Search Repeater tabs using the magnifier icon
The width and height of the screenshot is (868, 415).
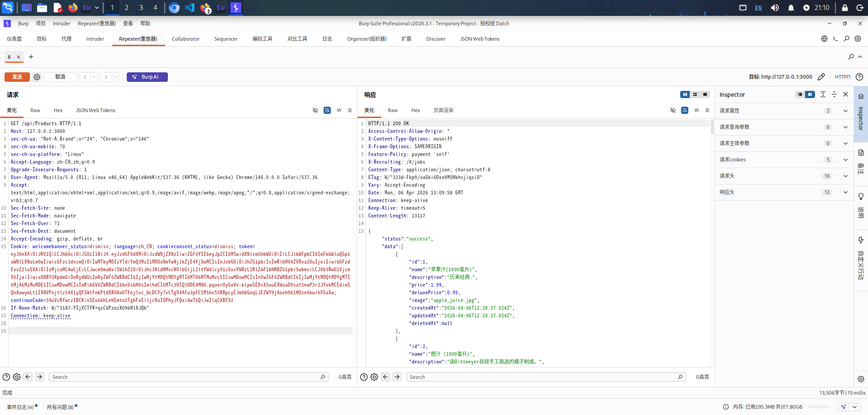coord(851,57)
